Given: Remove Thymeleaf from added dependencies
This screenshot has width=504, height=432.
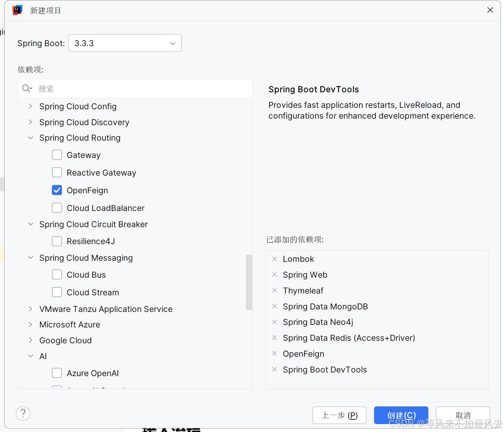Looking at the screenshot, I should tap(275, 291).
